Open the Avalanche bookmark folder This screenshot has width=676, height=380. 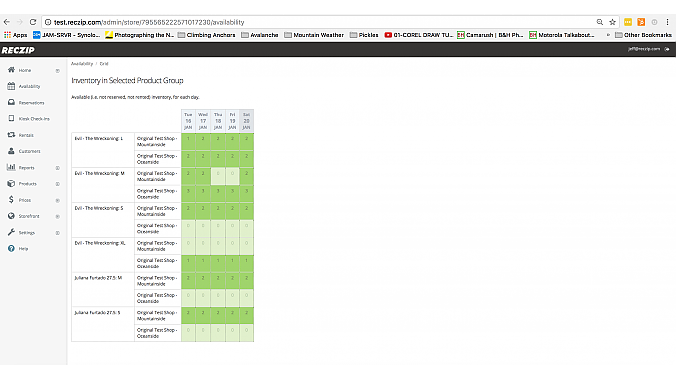tap(260, 35)
